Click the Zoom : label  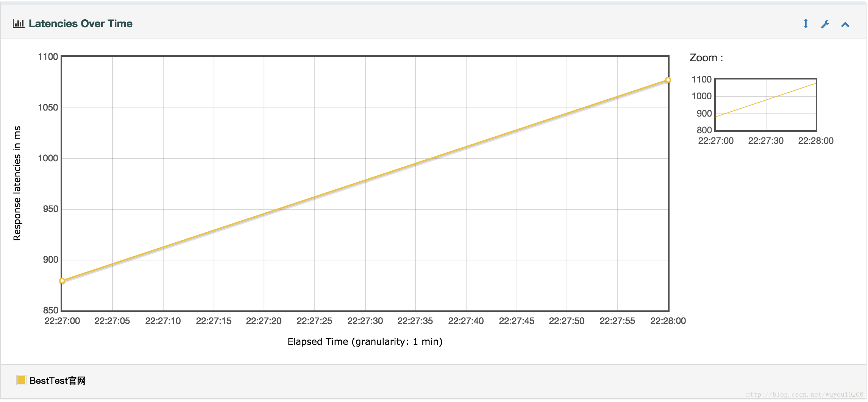pos(706,58)
